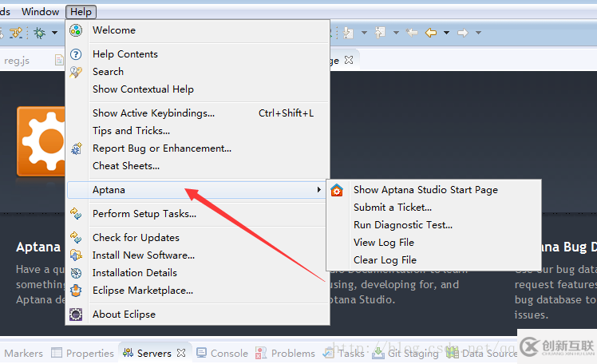Viewport: 597px width, 364px height.
Task: Click the yellow back arrow icon
Action: pyautogui.click(x=431, y=33)
